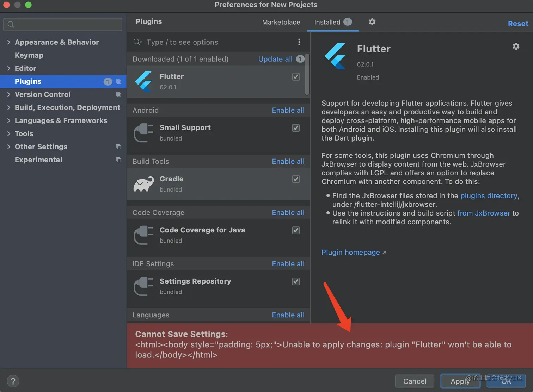Viewport: 533px width, 392px height.
Task: Toggle the Gradle plugin checkbox
Action: click(x=296, y=179)
